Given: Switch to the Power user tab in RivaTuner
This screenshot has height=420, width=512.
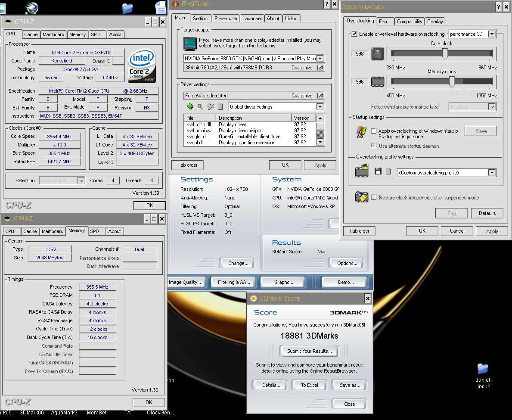Looking at the screenshot, I should point(226,19).
